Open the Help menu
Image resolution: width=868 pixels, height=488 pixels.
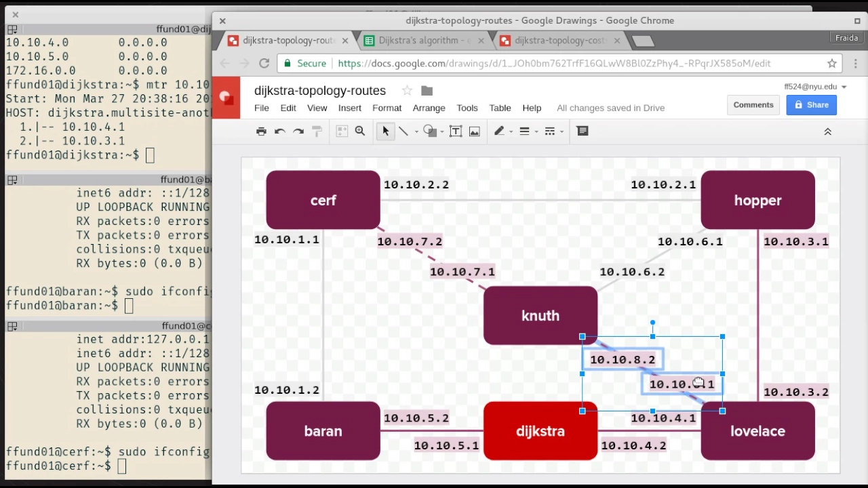532,108
